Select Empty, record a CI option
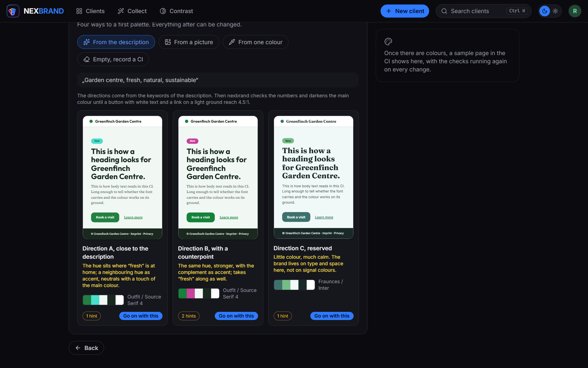588x368 pixels. [113, 59]
